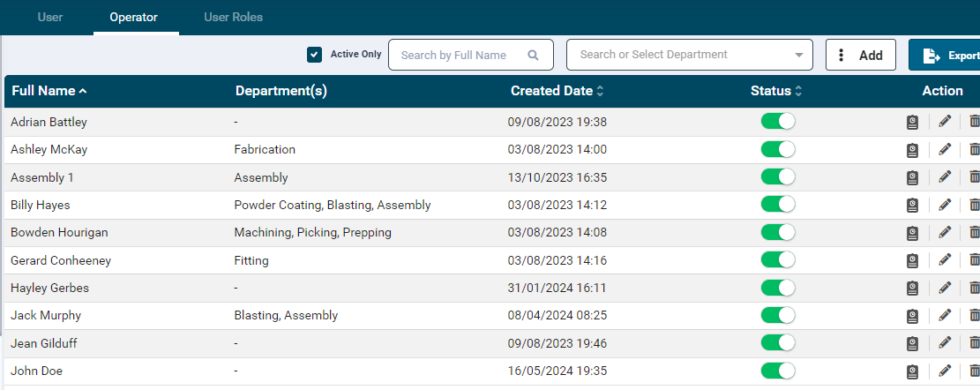Edit the Billy Hayes operator entry
Image resolution: width=980 pixels, height=390 pixels.
[945, 206]
